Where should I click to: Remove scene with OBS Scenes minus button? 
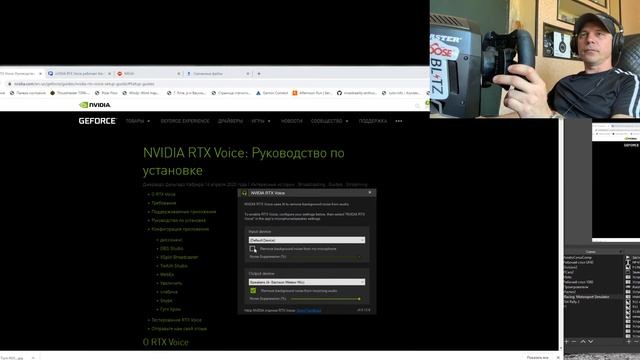coord(574,341)
